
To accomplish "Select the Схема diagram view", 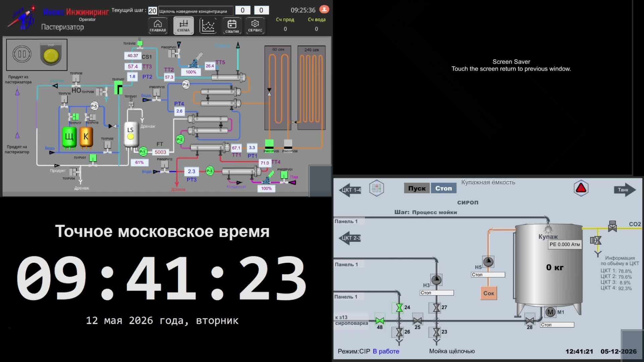I will pyautogui.click(x=183, y=26).
